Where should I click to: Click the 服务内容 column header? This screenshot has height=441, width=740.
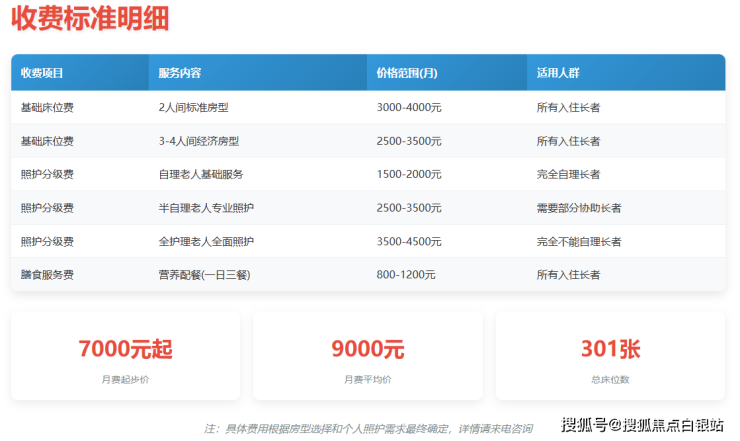(x=180, y=73)
